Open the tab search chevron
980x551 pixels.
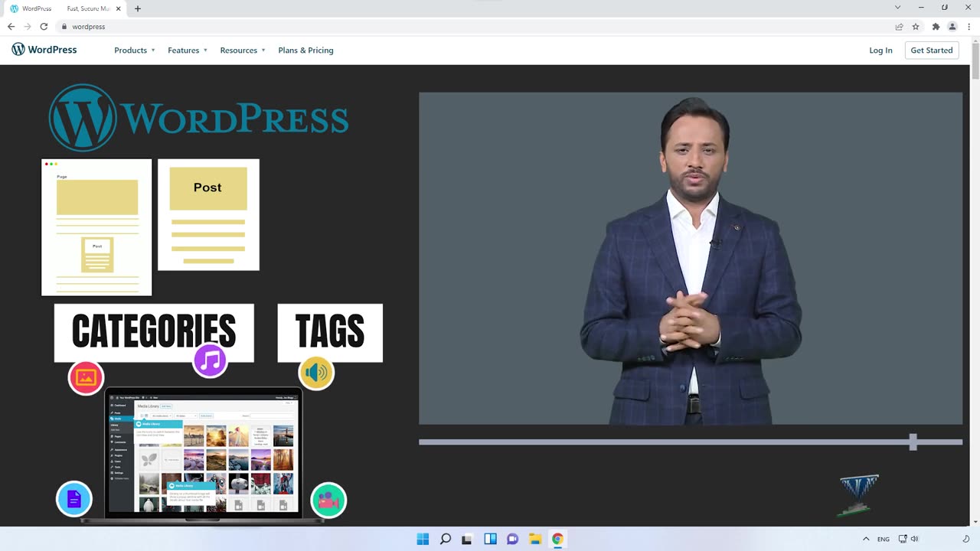tap(897, 8)
